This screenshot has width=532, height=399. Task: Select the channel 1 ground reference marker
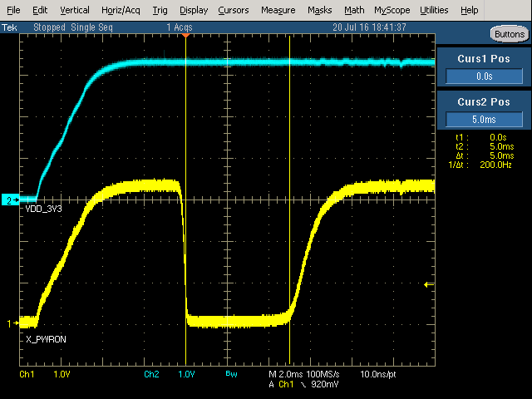(x=10, y=323)
